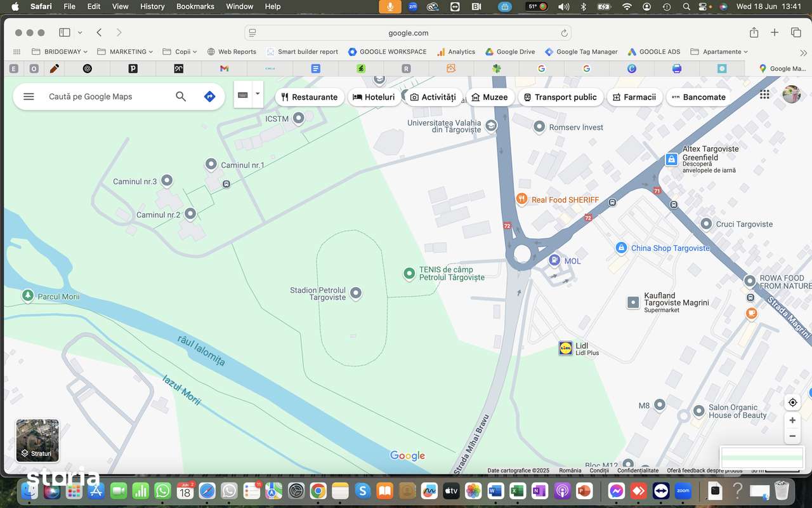The image size is (812, 508).
Task: Click the Real Food SHERIFF restaurant marker
Action: click(x=521, y=199)
